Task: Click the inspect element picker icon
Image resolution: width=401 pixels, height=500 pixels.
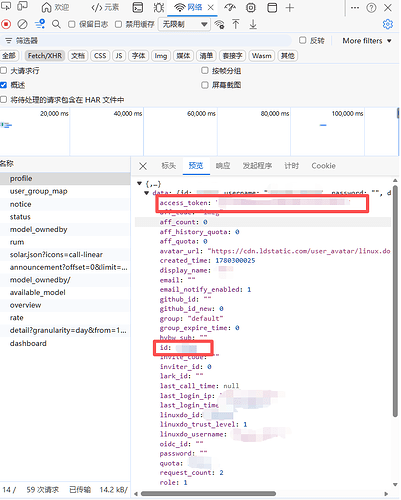Action: coord(6,7)
